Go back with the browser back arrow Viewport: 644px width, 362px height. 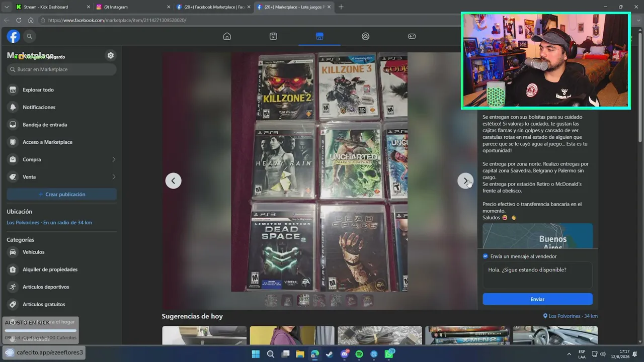pyautogui.click(x=7, y=20)
